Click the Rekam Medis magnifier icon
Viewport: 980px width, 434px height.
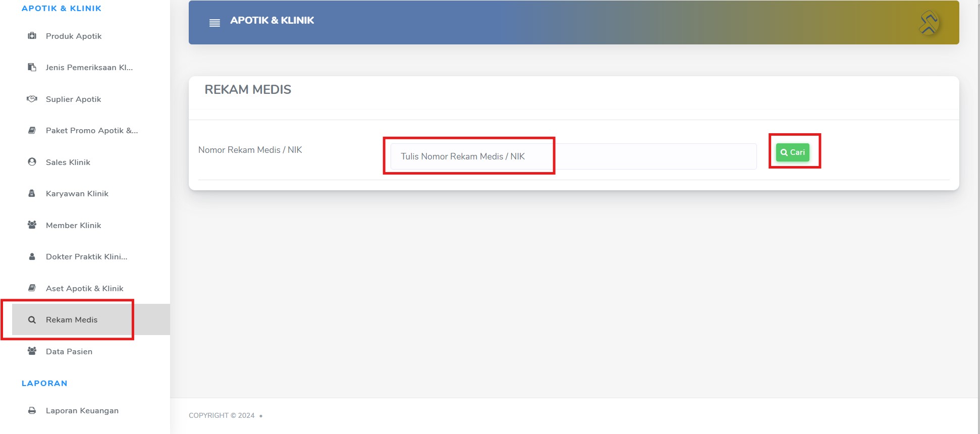pos(32,320)
